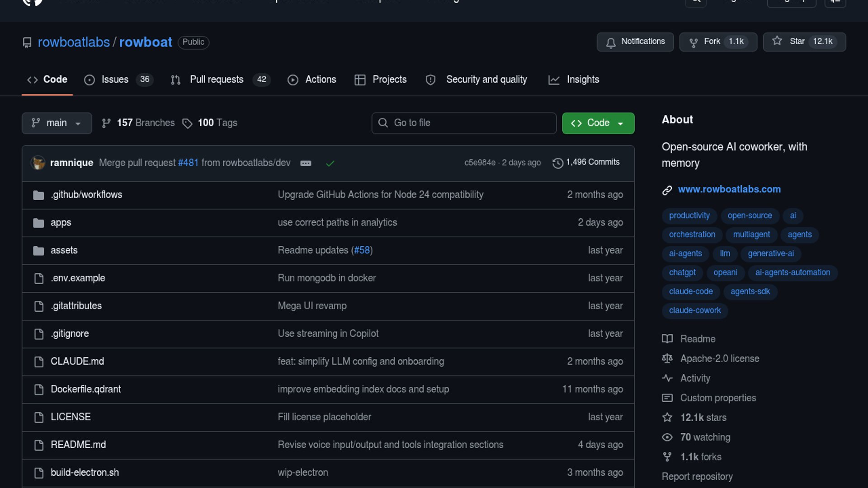Viewport: 868px width, 488px height.
Task: Open the www.rowboatlabs.com link
Action: [729, 189]
